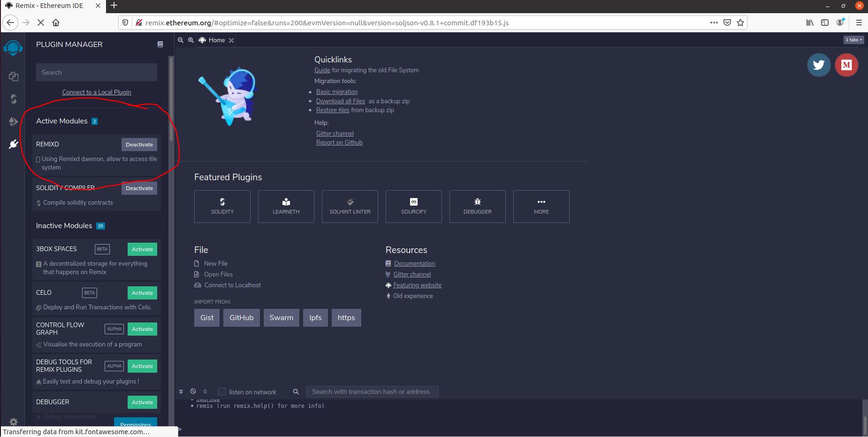Activate DEBUG TOOLS FOR REMIX PLUGINS

(x=142, y=366)
